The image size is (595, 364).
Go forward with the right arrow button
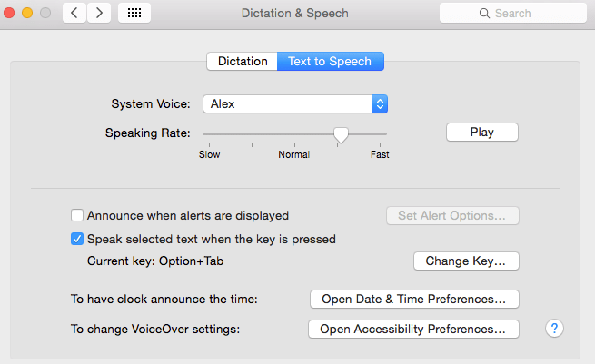click(x=98, y=14)
